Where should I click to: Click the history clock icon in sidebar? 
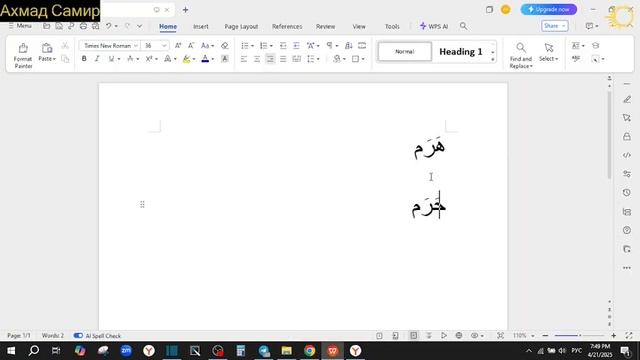627,193
